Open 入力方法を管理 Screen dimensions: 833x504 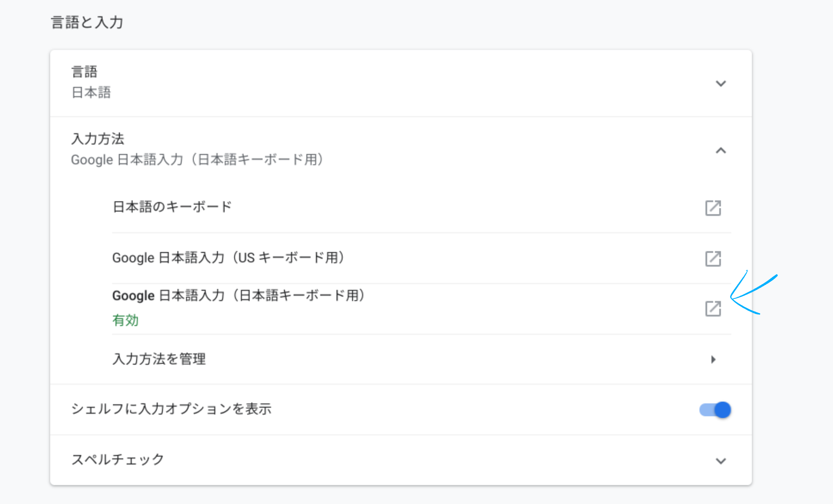coord(159,359)
